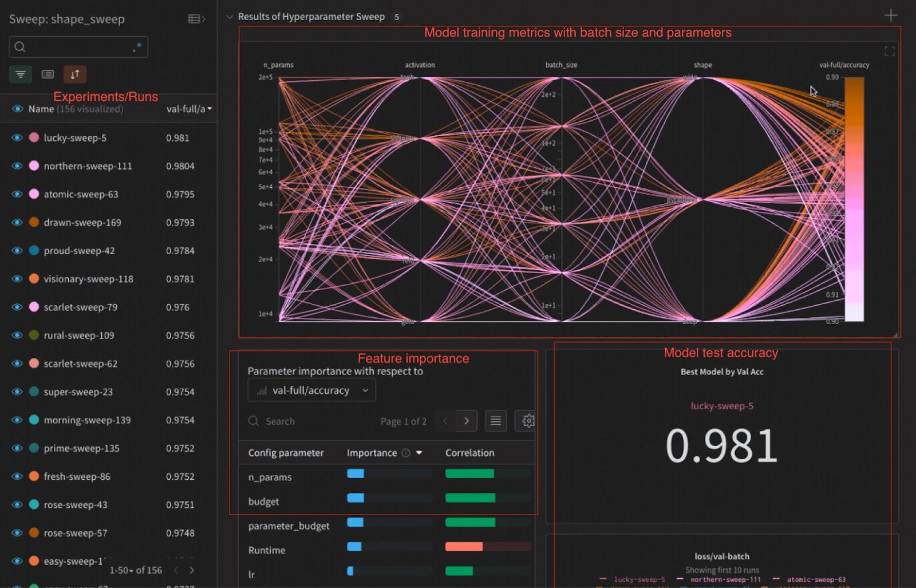This screenshot has width=916, height=588.
Task: Enable regex matching in the runs search box
Action: [137, 47]
